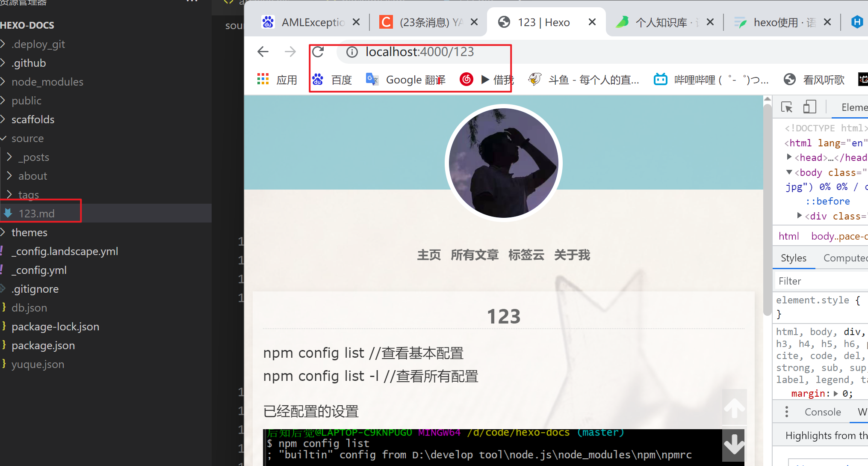Collapse the body element in DevTools

click(x=789, y=172)
